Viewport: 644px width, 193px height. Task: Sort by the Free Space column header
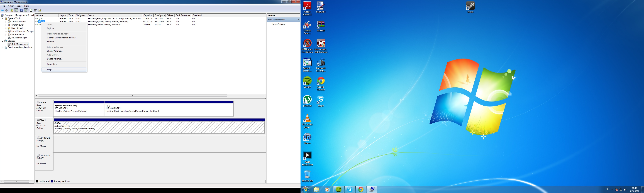click(x=160, y=16)
